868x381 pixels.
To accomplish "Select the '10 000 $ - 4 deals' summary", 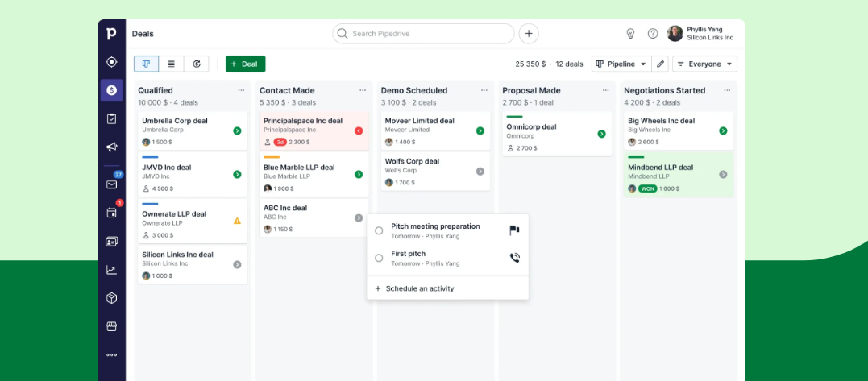I will point(168,103).
